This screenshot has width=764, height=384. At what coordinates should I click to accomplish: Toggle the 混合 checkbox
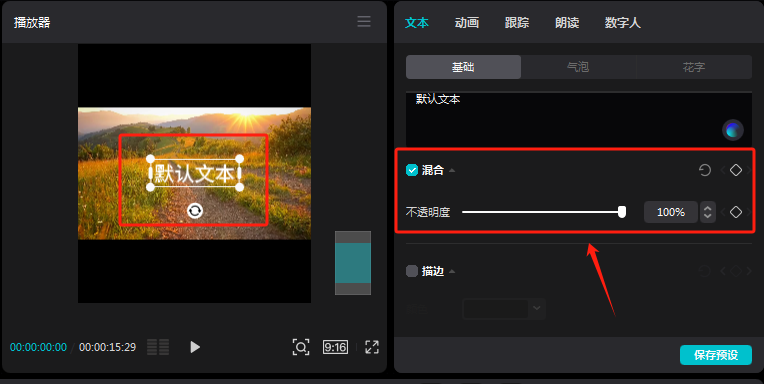click(412, 170)
